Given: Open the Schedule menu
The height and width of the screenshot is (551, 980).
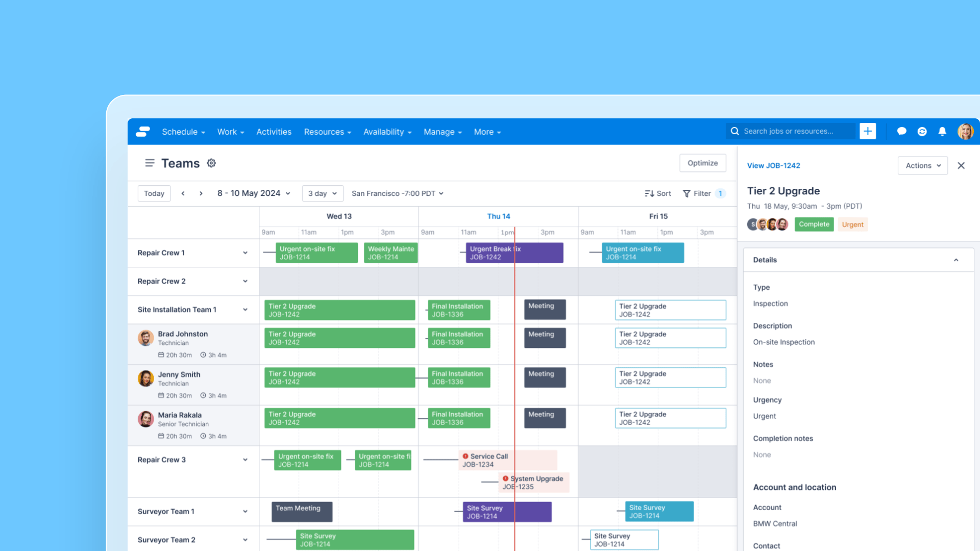Looking at the screenshot, I should tap(183, 132).
